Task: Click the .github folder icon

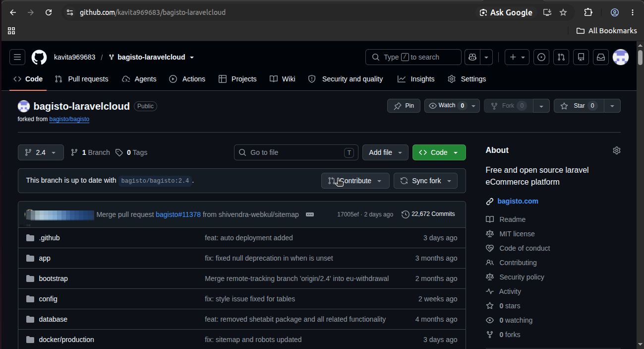Action: (x=30, y=238)
